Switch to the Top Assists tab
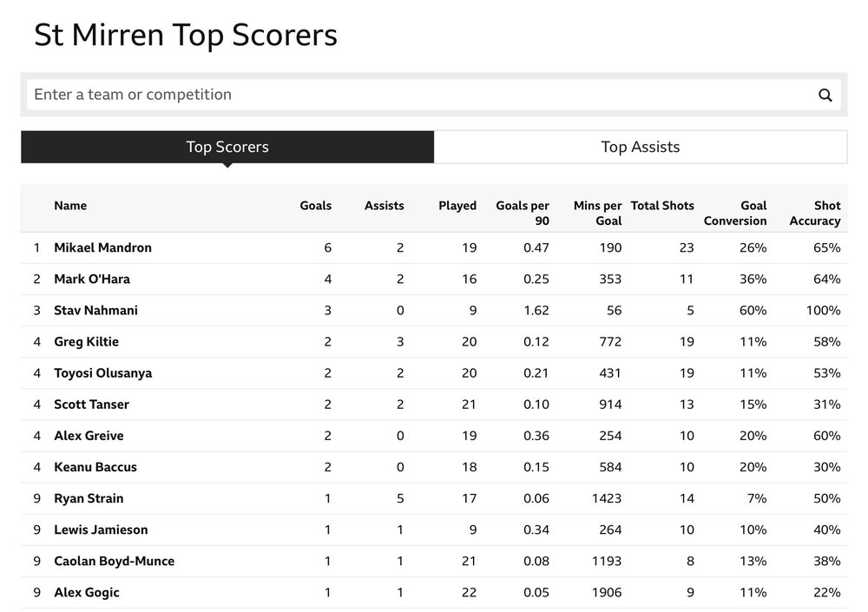This screenshot has width=868, height=612. click(641, 147)
